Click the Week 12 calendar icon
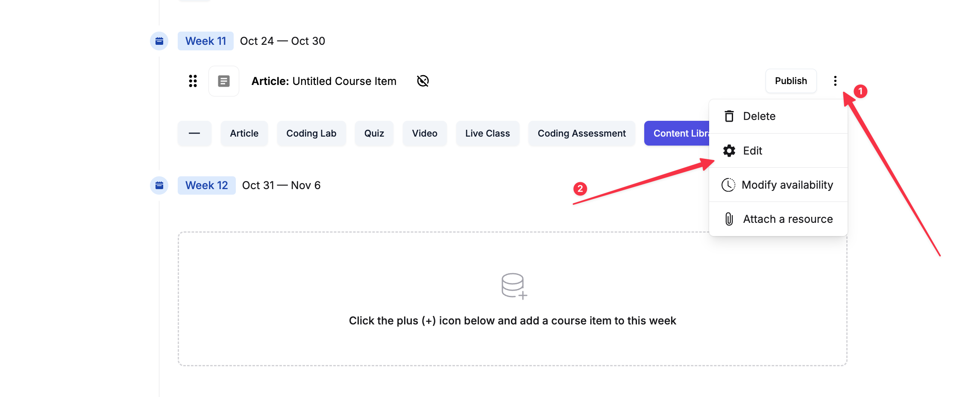 [159, 185]
